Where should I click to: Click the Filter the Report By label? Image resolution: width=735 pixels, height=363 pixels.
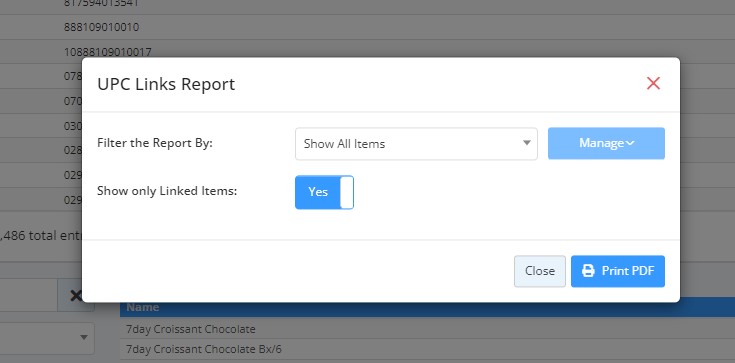(155, 143)
